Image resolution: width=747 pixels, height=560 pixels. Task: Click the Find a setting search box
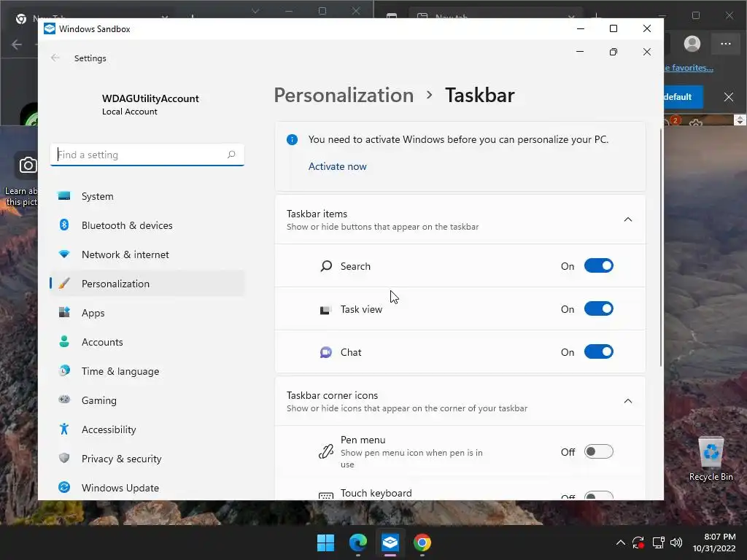click(x=147, y=155)
